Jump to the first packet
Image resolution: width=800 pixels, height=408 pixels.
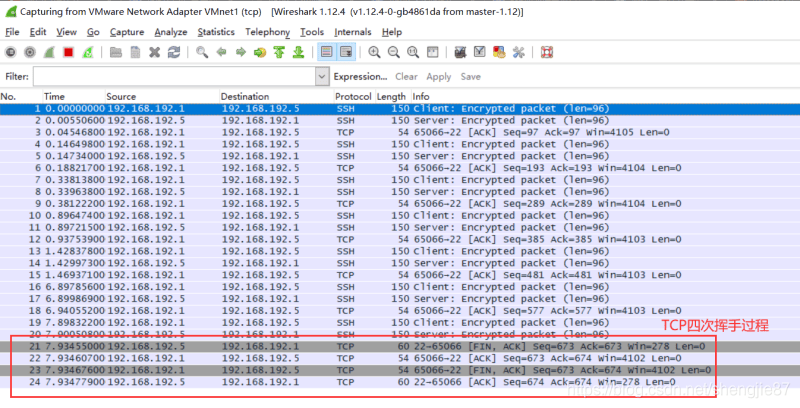coord(280,52)
